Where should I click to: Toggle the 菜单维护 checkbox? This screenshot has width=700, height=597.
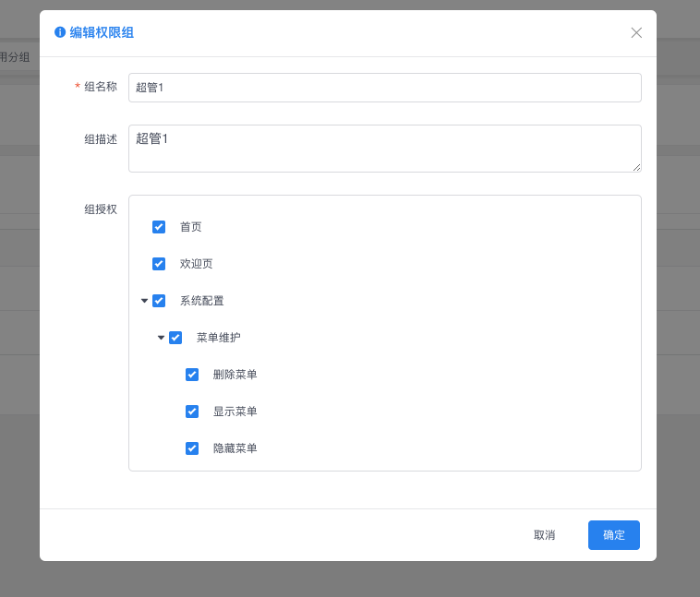175,338
